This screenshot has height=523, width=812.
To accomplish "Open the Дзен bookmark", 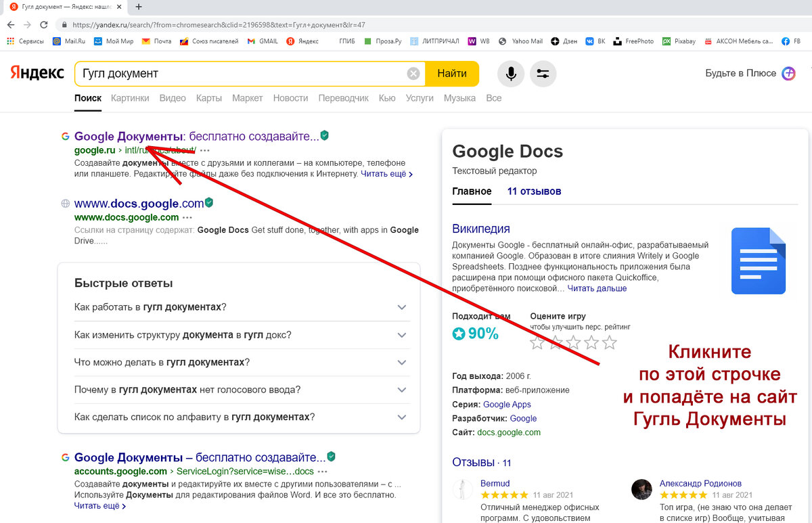I will click(x=564, y=41).
